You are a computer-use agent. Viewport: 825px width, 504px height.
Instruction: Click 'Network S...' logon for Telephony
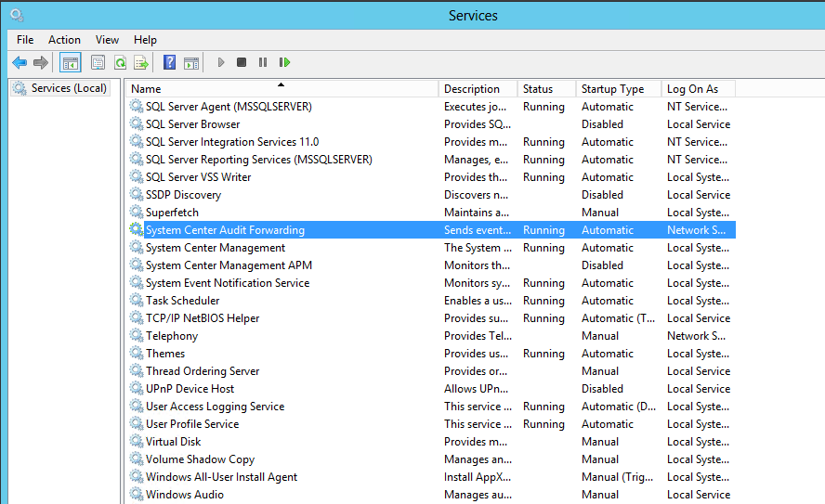tap(696, 336)
